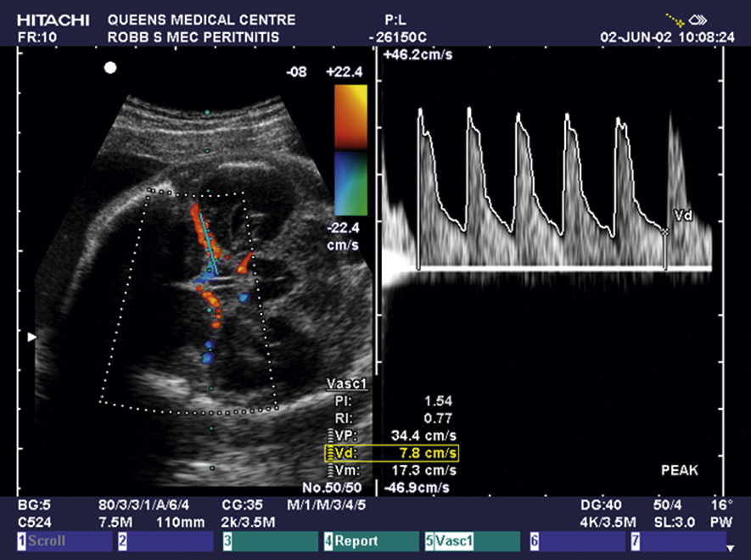This screenshot has height=560, width=751.
Task: Click the patient name ROBB S MEC PERITNITIS
Action: [193, 37]
